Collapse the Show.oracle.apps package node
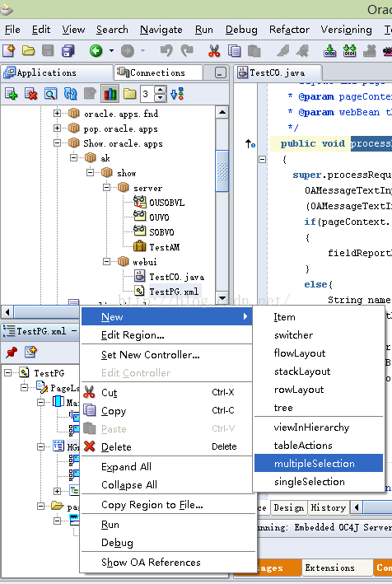 [x=57, y=143]
